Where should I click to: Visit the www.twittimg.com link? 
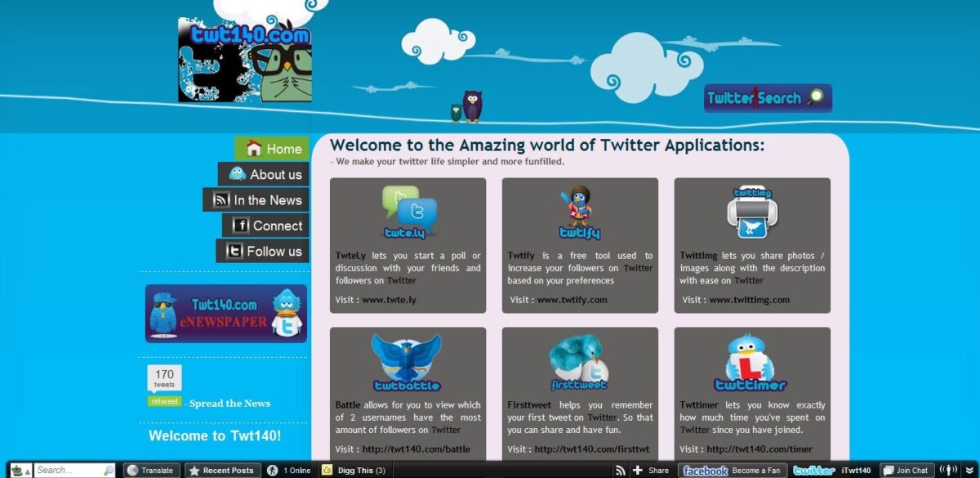click(750, 300)
